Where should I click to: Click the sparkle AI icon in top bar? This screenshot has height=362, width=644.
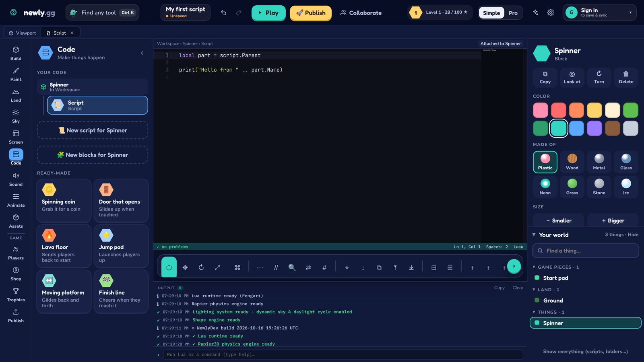(536, 13)
